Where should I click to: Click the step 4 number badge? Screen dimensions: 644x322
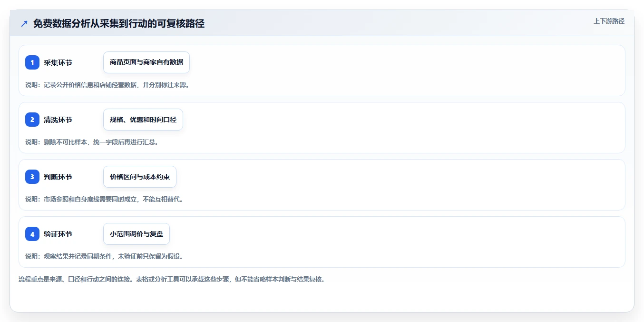[x=32, y=234]
